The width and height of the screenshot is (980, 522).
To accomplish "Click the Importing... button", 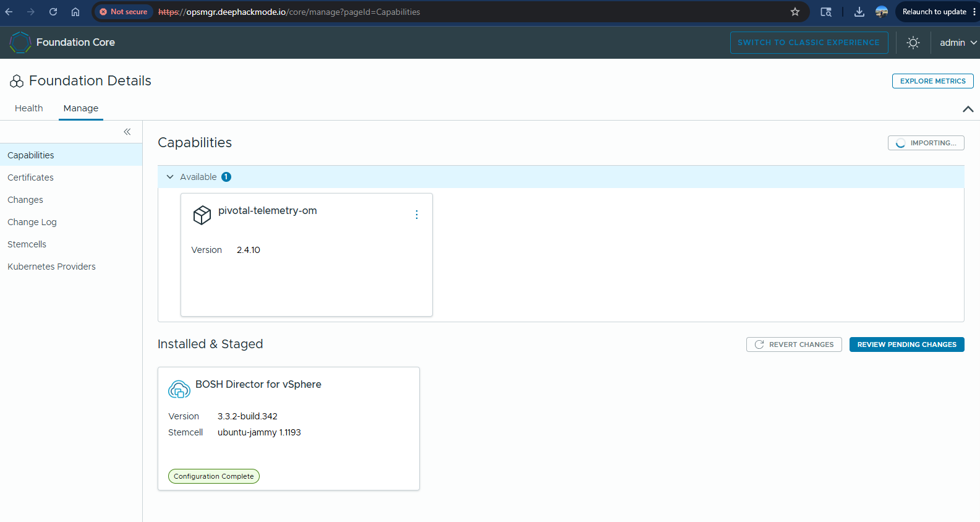I will coord(926,143).
